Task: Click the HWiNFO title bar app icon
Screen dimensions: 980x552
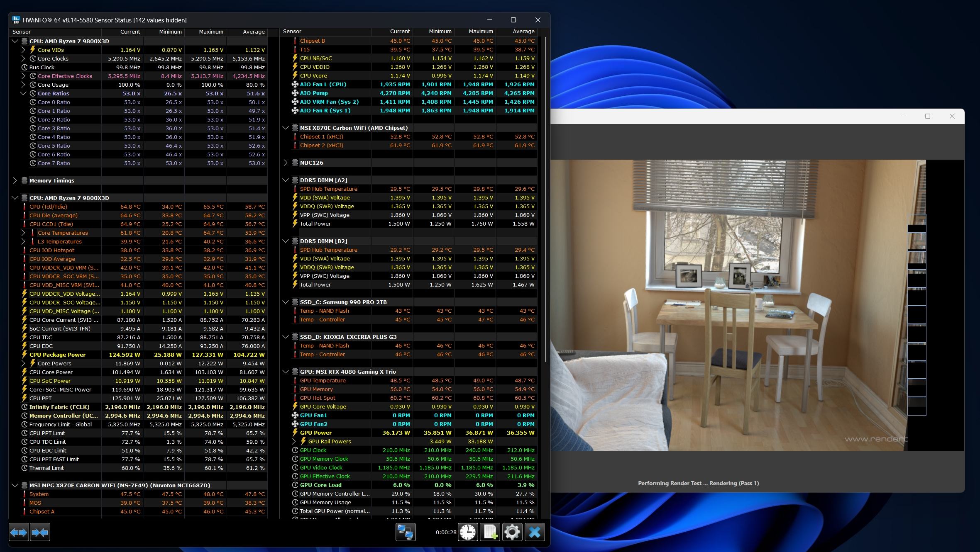Action: point(16,20)
